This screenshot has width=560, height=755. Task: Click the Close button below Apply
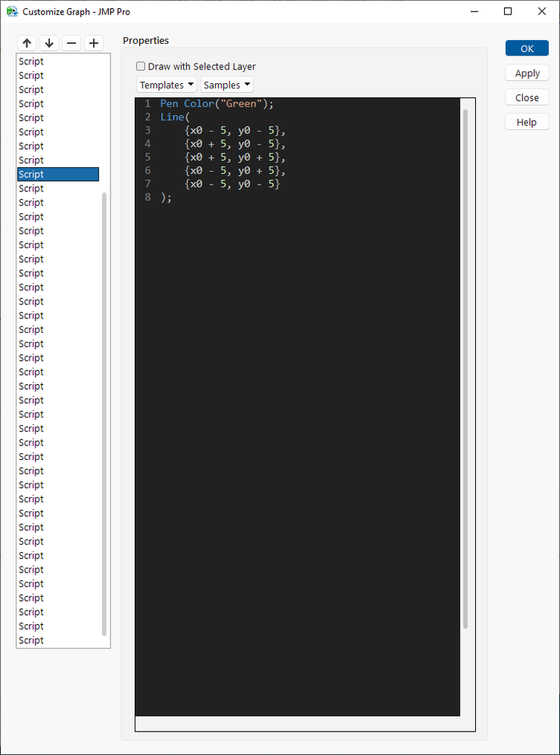(x=527, y=98)
